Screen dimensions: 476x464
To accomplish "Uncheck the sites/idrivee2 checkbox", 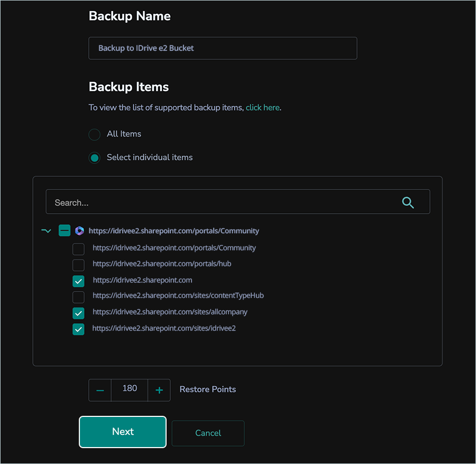I will 78,329.
